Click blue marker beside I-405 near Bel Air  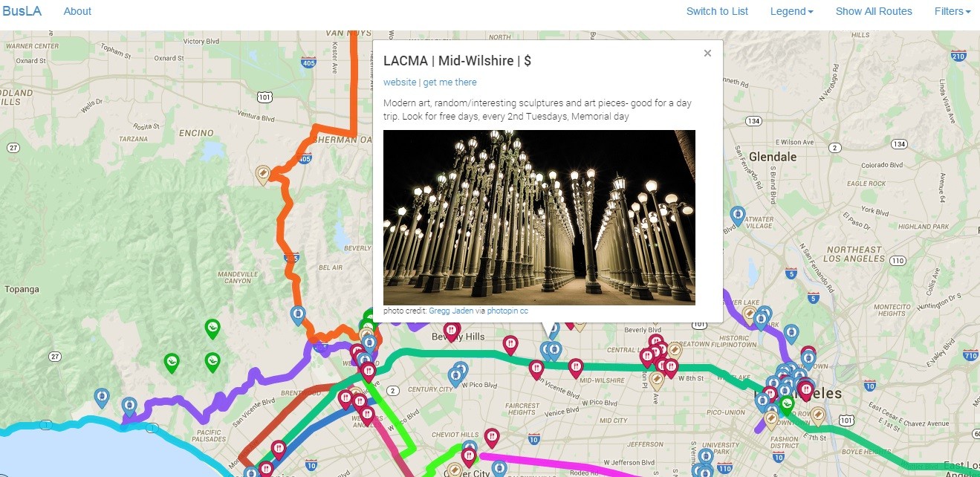click(x=298, y=315)
